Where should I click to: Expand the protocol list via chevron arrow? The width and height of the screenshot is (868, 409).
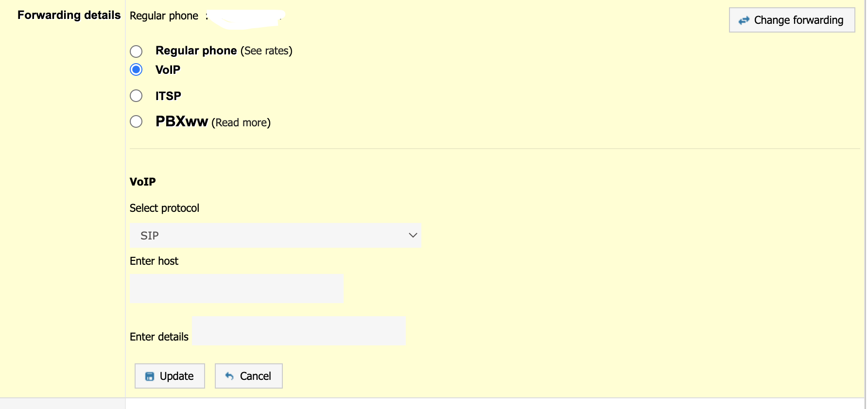click(x=413, y=236)
